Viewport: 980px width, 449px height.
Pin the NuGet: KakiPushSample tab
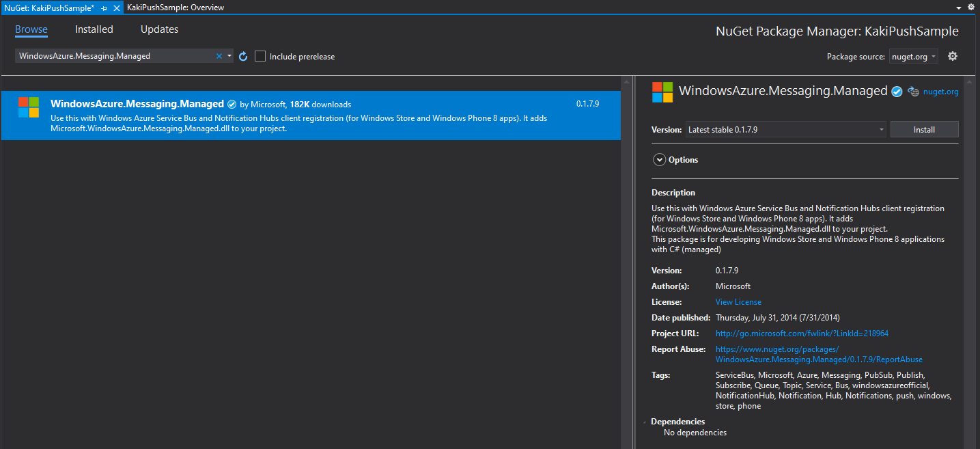(104, 8)
